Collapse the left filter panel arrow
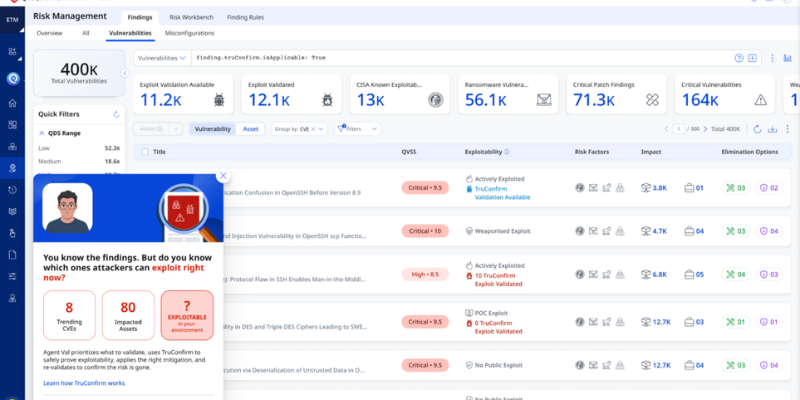 pyautogui.click(x=126, y=73)
